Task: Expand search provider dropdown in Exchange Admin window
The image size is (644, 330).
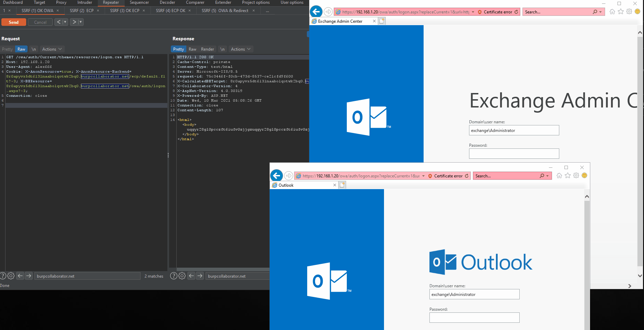Action: (600, 12)
